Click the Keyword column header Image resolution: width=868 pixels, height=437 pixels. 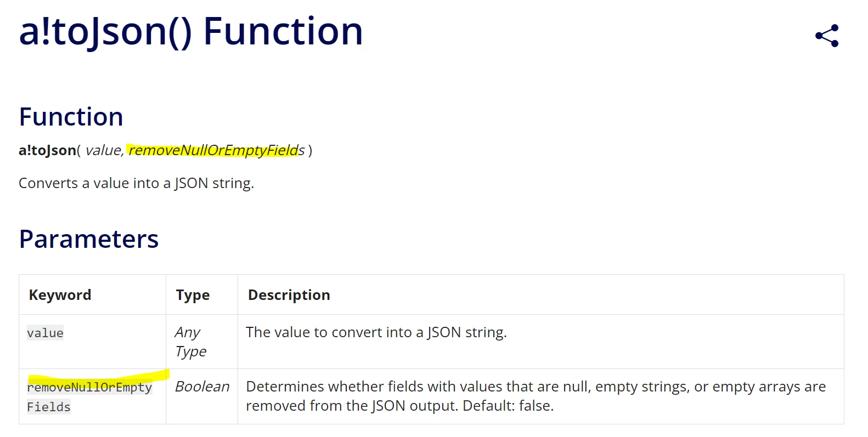pos(60,295)
